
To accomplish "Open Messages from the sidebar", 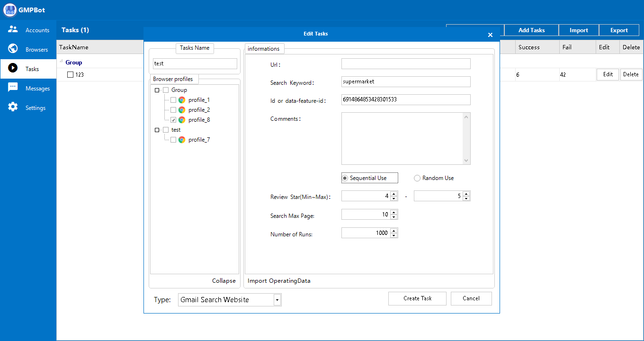I will pyautogui.click(x=28, y=88).
